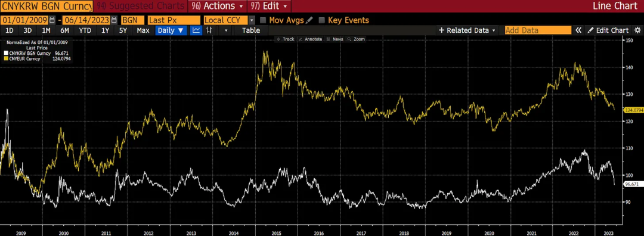Toggle the Track crosshair option
Image resolution: width=644 pixels, height=236 pixels.
pyautogui.click(x=286, y=39)
